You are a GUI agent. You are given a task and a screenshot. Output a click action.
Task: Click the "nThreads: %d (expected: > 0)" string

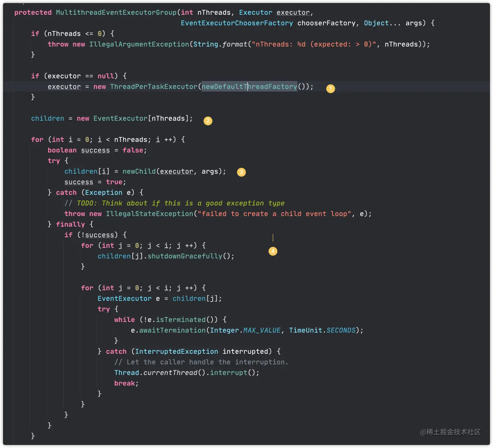[x=314, y=44]
